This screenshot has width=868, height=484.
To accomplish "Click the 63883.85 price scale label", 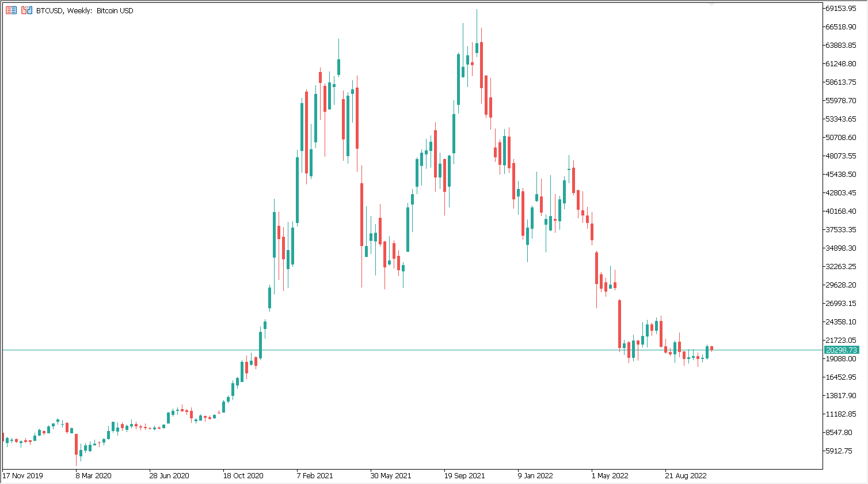I will click(841, 45).
